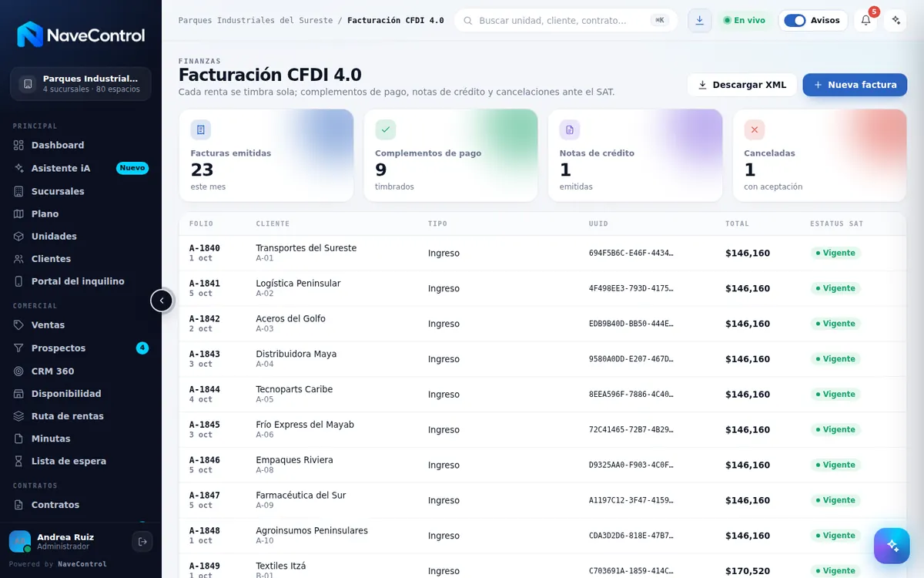Toggle the Avisos switch
This screenshot has width=924, height=578.
795,20
